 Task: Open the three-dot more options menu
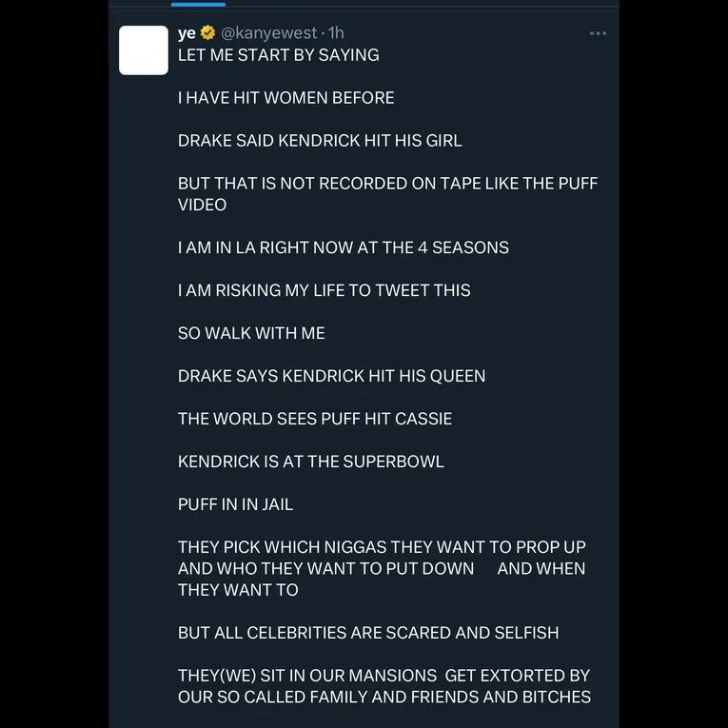pos(598,33)
